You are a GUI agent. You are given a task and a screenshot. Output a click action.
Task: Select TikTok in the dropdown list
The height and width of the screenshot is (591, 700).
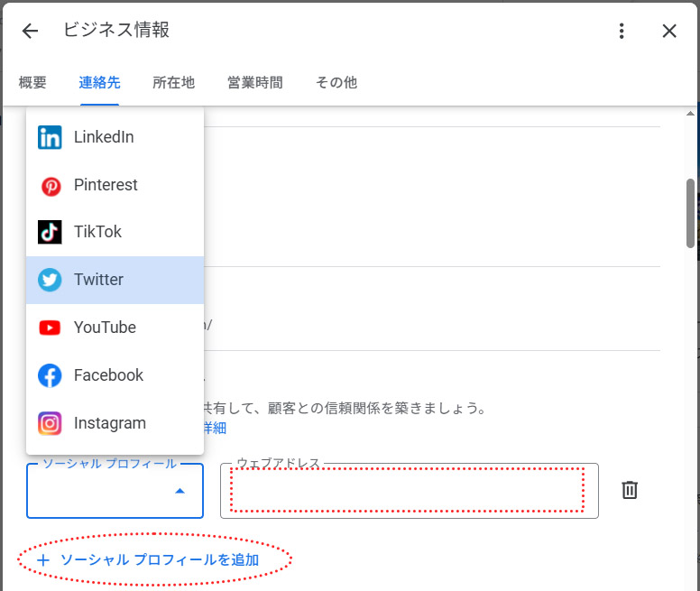tap(115, 232)
